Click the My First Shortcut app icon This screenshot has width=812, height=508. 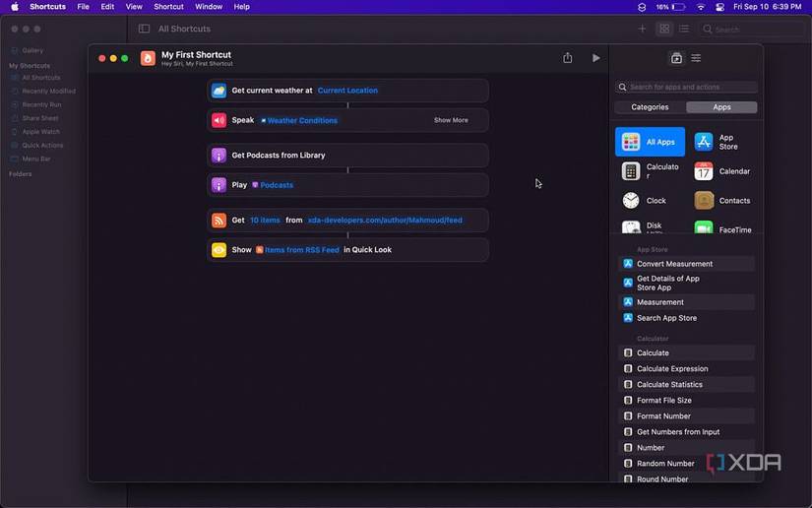coord(148,58)
